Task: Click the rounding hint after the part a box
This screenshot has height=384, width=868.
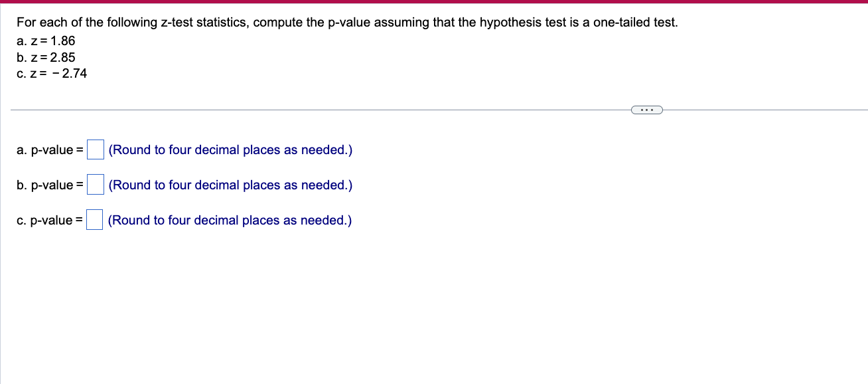Action: click(x=230, y=149)
